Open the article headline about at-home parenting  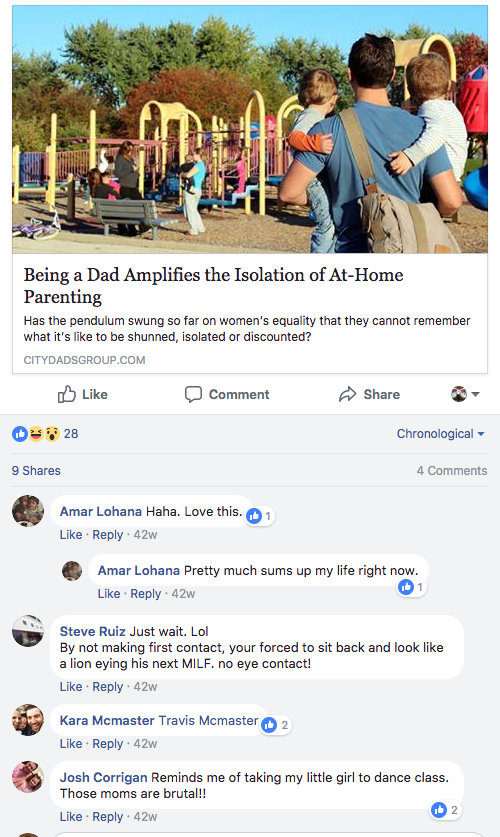tap(213, 286)
